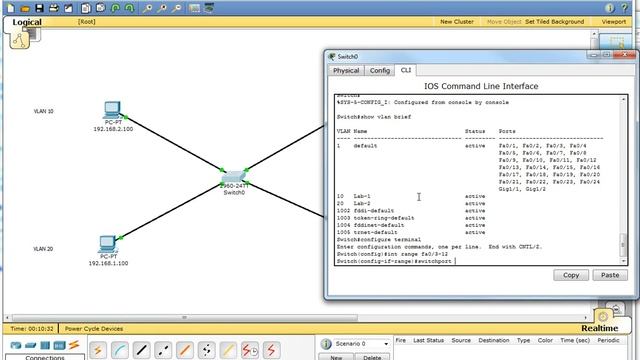Click the Zoom Reset magnifier icon
The image size is (640, 360).
[162, 8]
